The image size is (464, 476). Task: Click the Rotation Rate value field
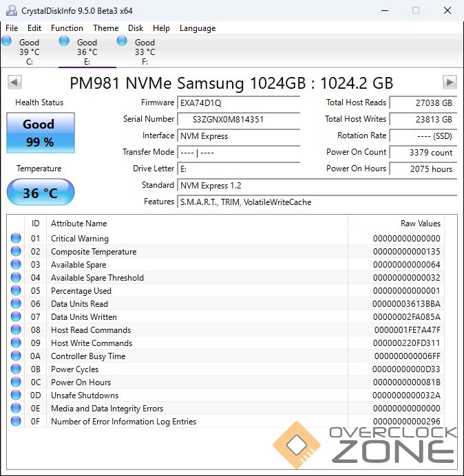(x=423, y=136)
